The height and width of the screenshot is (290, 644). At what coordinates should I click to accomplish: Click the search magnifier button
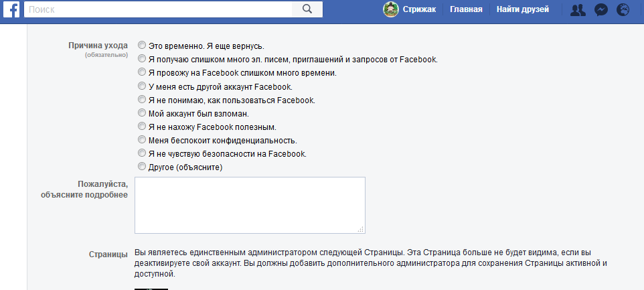(307, 9)
